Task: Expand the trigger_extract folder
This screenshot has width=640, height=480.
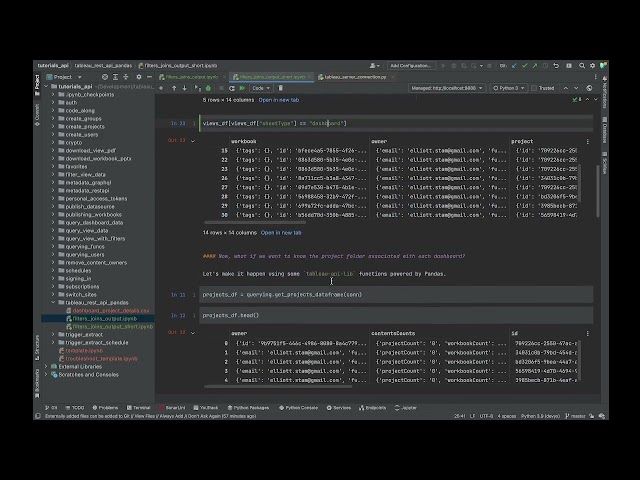Action: (53, 334)
